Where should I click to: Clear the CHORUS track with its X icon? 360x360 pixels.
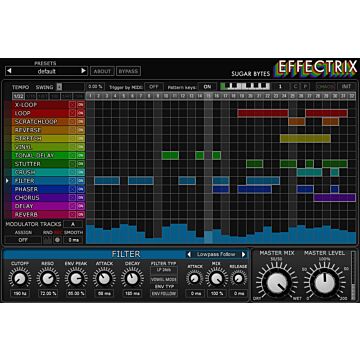72,198
